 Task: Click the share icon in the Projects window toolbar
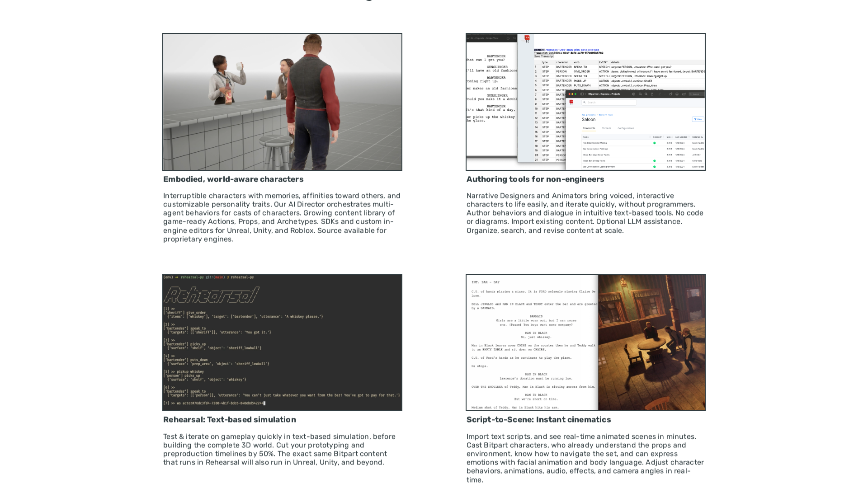click(652, 94)
